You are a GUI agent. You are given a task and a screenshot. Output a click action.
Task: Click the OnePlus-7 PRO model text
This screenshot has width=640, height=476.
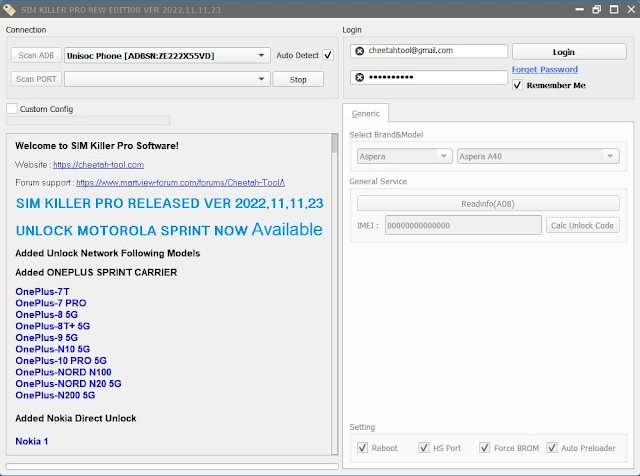[x=51, y=303]
